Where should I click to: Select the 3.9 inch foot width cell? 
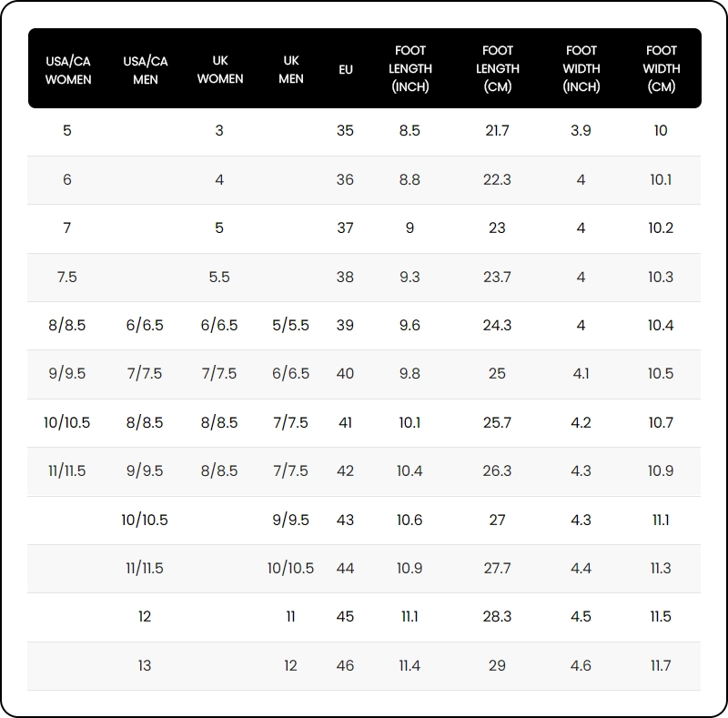[x=581, y=131]
